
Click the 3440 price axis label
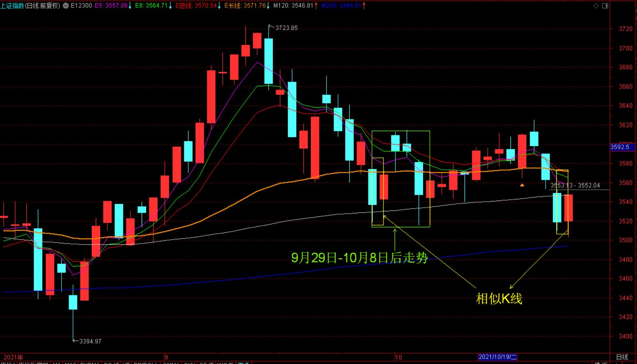(625, 298)
